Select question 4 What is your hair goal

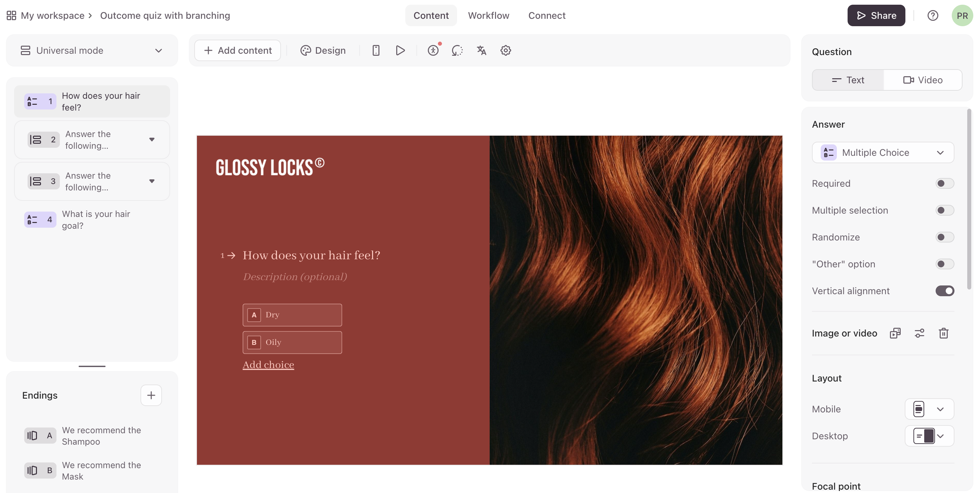point(92,220)
